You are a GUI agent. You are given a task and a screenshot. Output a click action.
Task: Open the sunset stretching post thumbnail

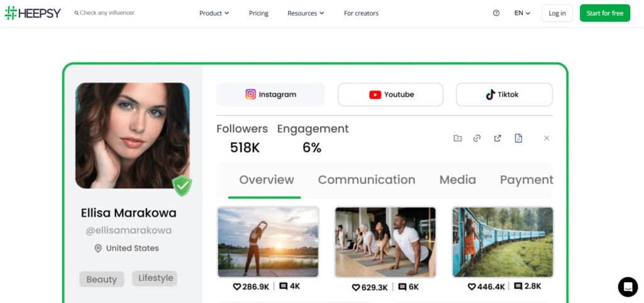click(x=268, y=242)
